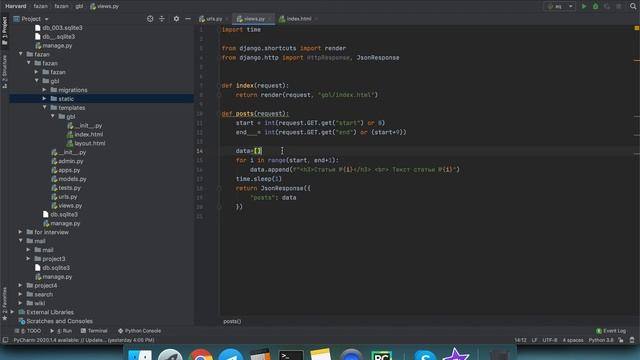Click the 14:12 caret position in status bar
640x360 pixels.
[x=520, y=340]
